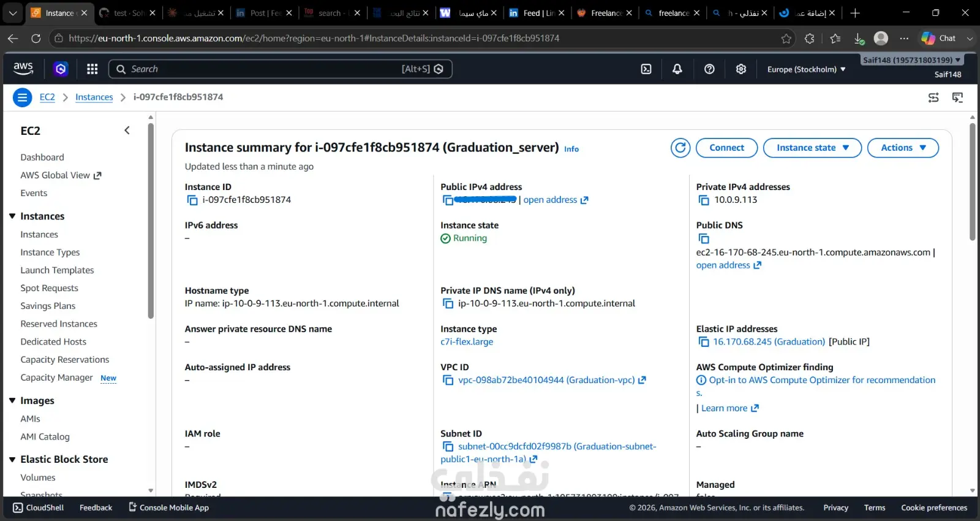Screen dimensions: 980x521
Task: Copy the Public DNS name
Action: tap(704, 239)
